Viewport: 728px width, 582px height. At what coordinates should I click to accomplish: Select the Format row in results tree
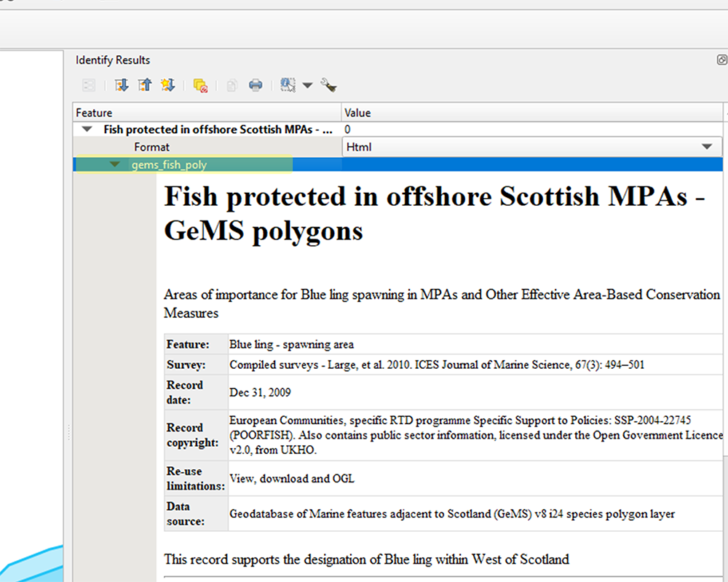pos(151,147)
